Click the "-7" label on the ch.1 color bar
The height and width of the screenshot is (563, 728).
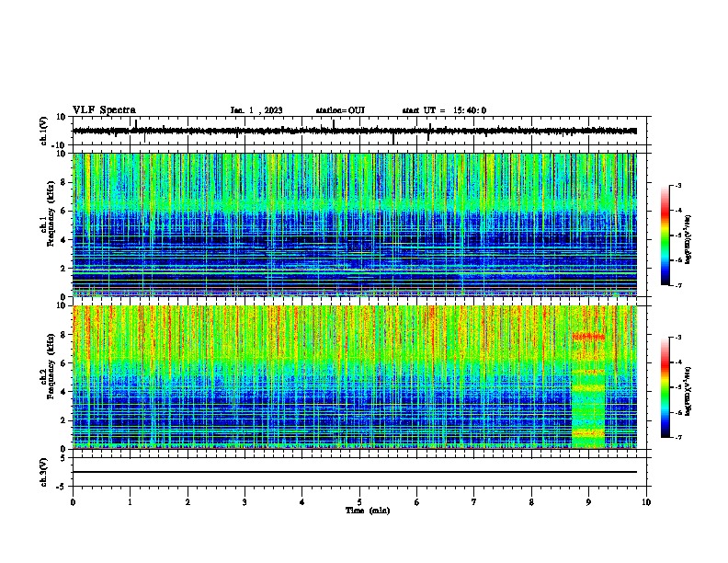(677, 285)
